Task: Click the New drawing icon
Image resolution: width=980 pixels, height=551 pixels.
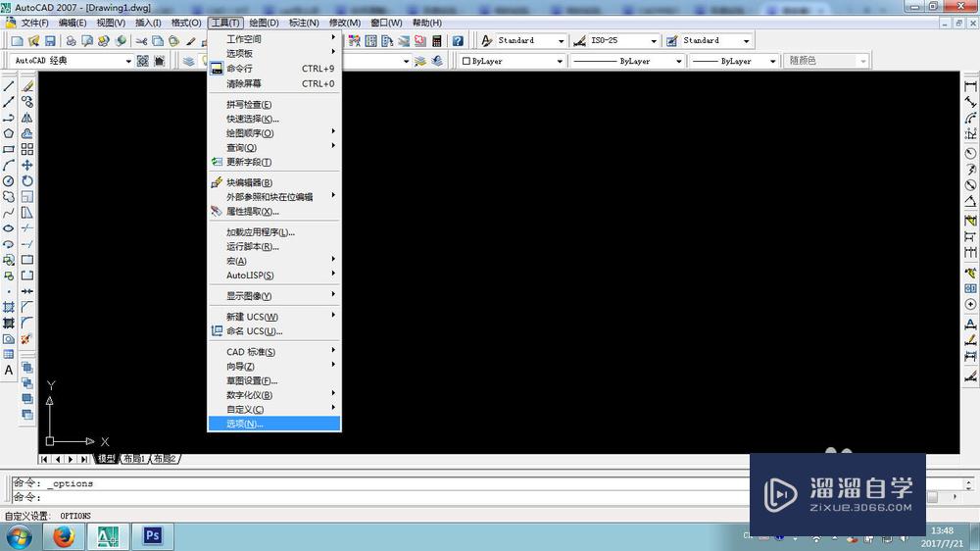Action: pos(18,40)
